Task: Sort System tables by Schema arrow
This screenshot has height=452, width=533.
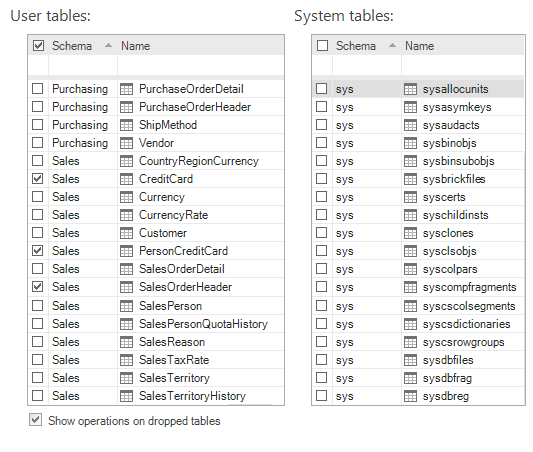Action: [392, 45]
